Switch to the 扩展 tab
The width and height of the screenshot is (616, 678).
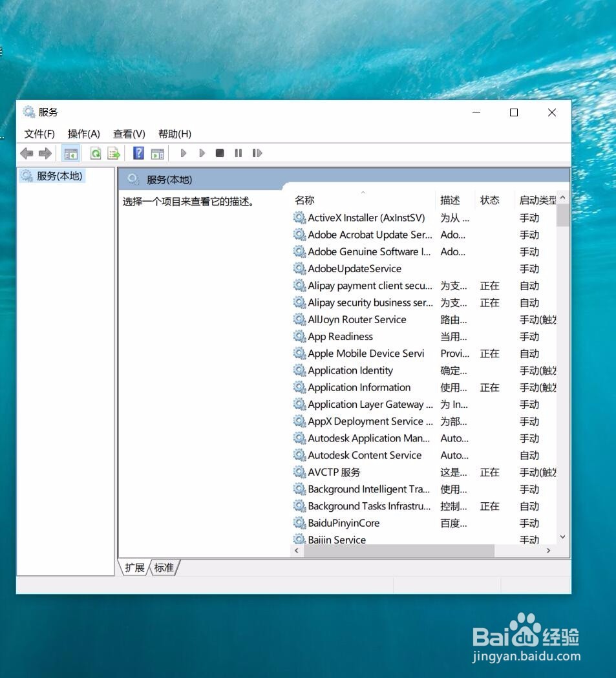(x=134, y=567)
